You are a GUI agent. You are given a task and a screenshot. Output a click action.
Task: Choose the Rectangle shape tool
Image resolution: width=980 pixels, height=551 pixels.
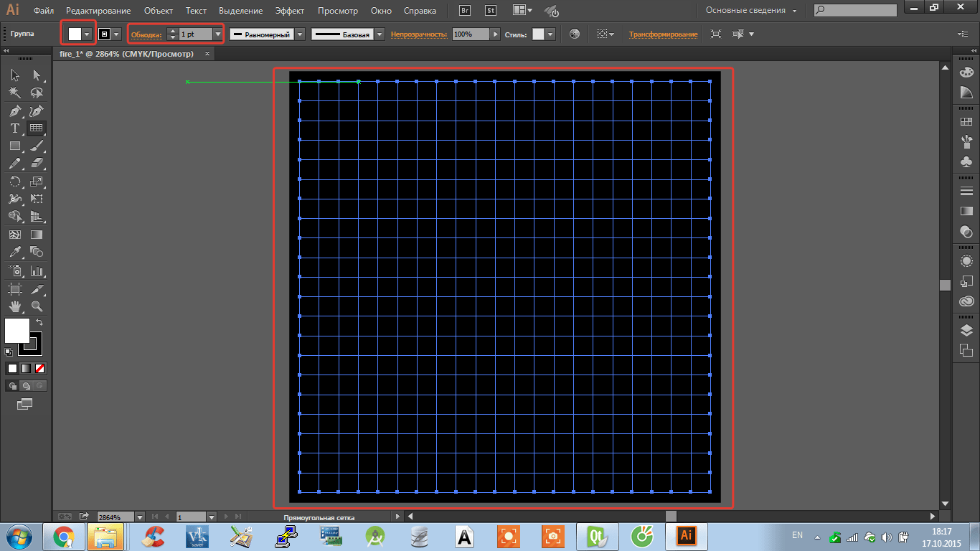tap(14, 146)
